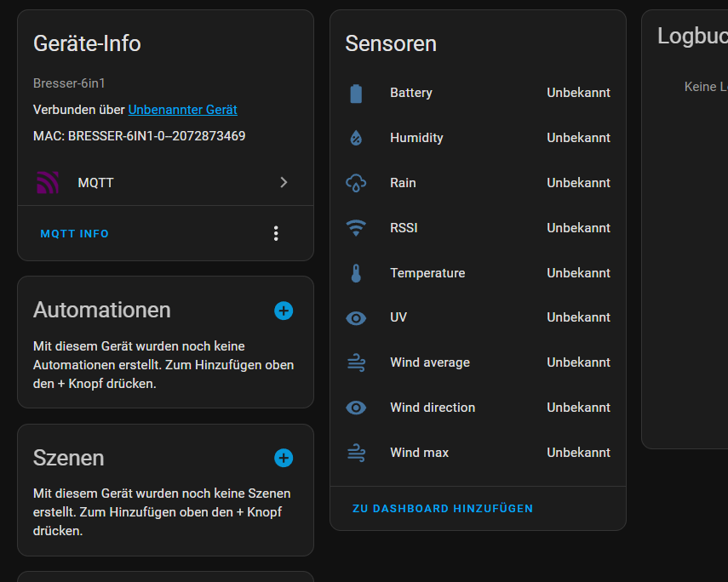
Task: Click the purple MQTT integration icon
Action: point(48,182)
